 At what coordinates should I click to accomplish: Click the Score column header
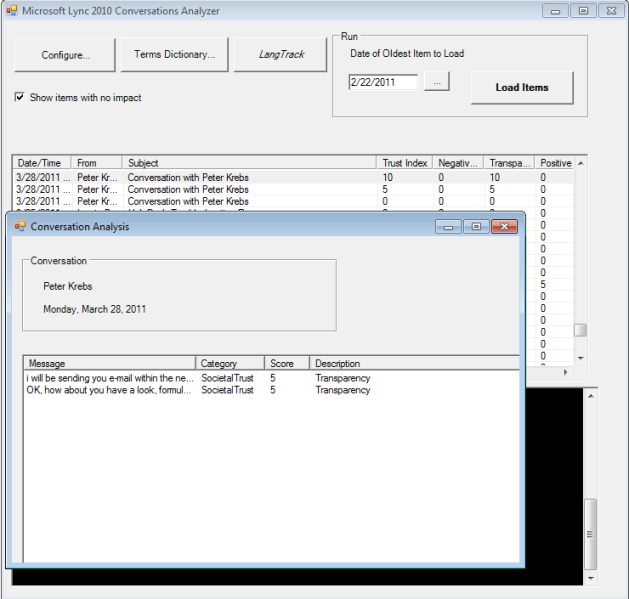coord(287,364)
